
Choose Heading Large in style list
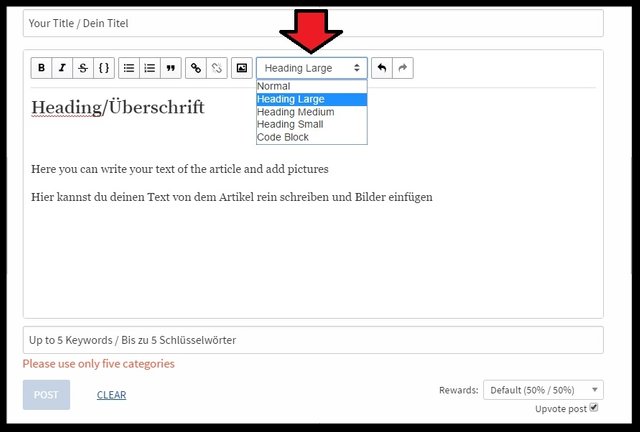(312, 99)
